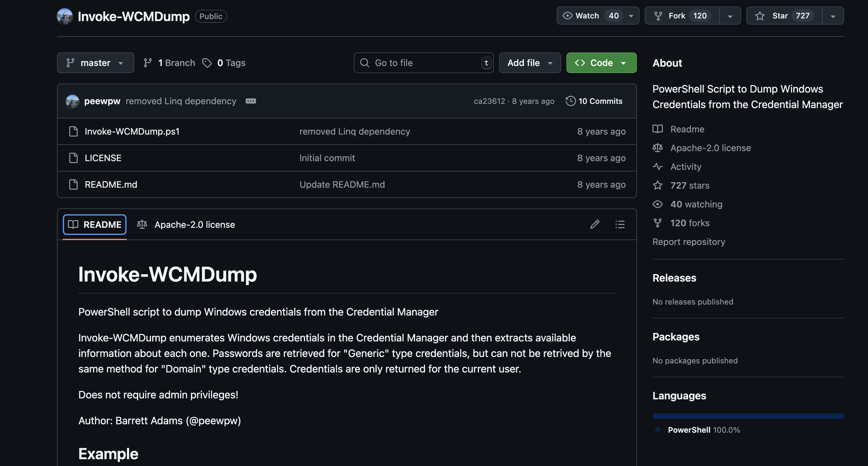868x466 pixels.
Task: Open the Releases heading link
Action: 674,278
